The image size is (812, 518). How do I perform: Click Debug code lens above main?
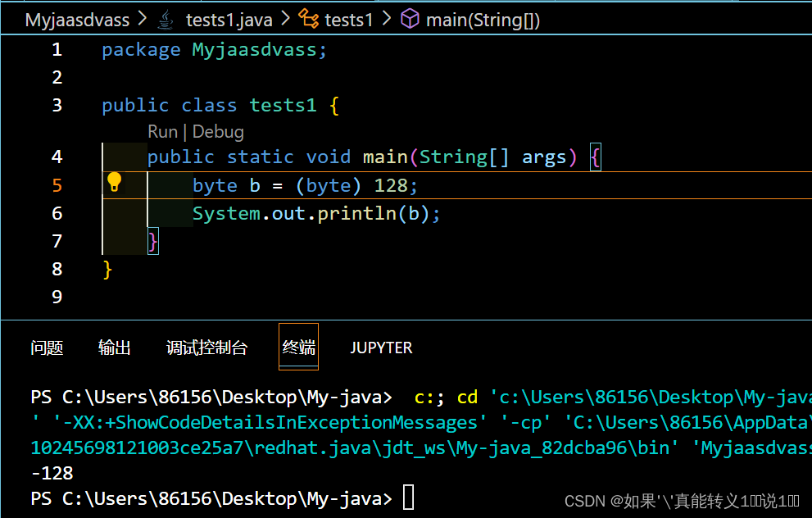[x=218, y=132]
